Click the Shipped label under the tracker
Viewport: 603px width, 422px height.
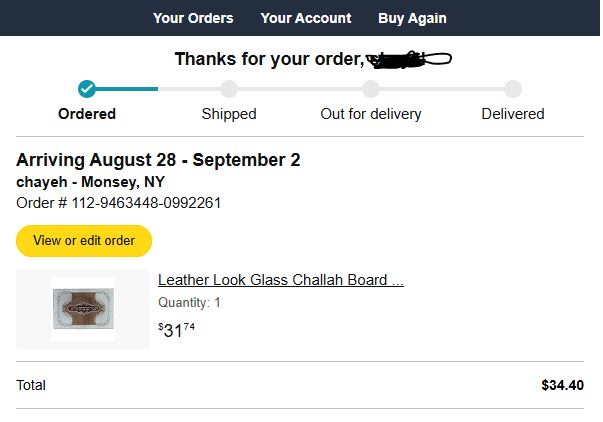point(229,114)
